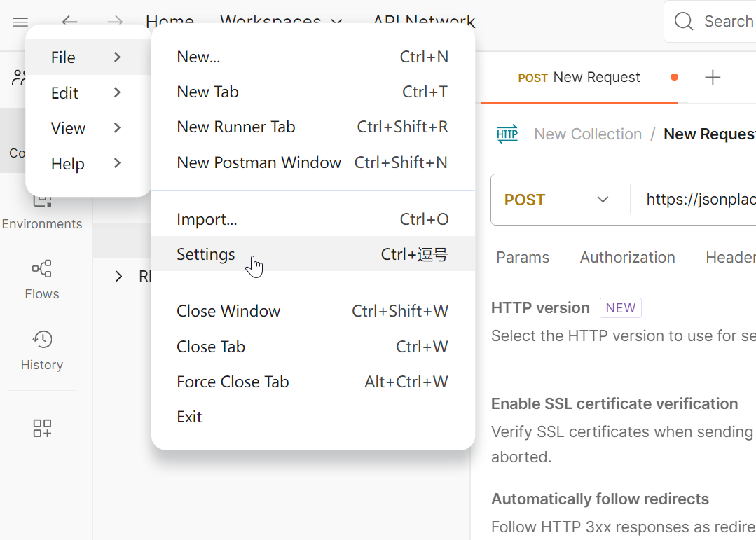The height and width of the screenshot is (540, 756).
Task: Open the View submenu
Action: 88,127
